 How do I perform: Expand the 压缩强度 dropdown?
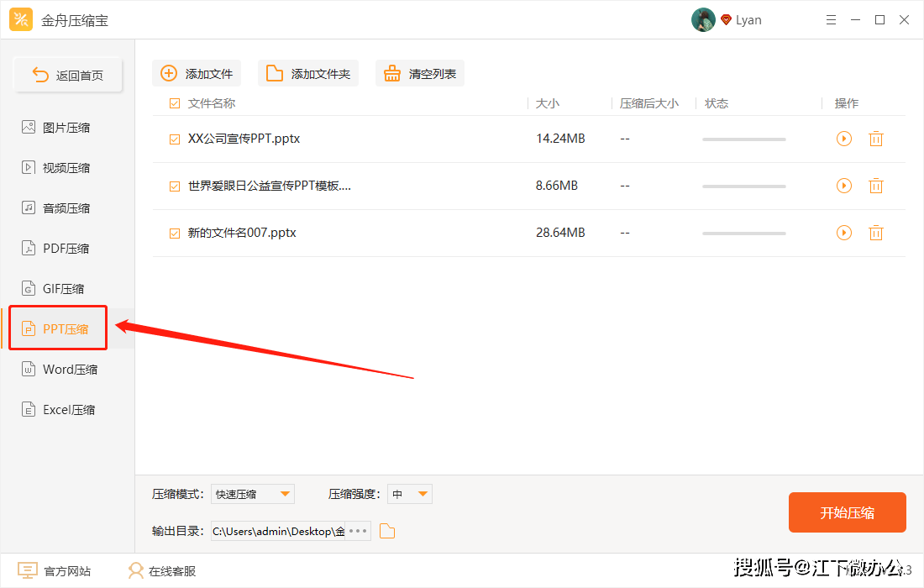click(x=410, y=494)
